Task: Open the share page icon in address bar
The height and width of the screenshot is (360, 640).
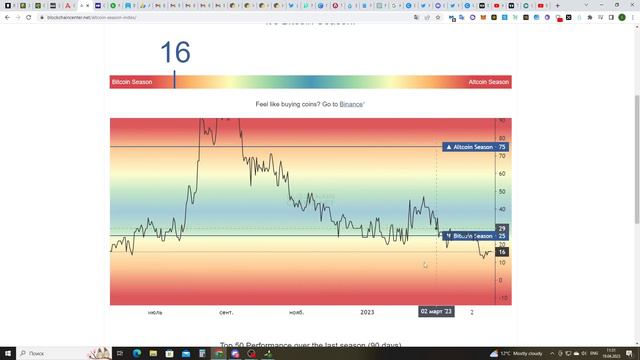Action: point(427,18)
